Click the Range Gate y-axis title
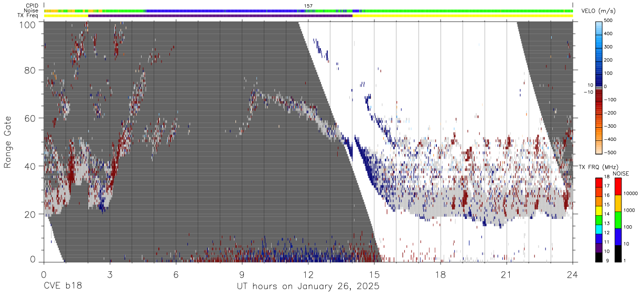Image resolution: width=644 pixels, height=297 pixels. [8, 141]
